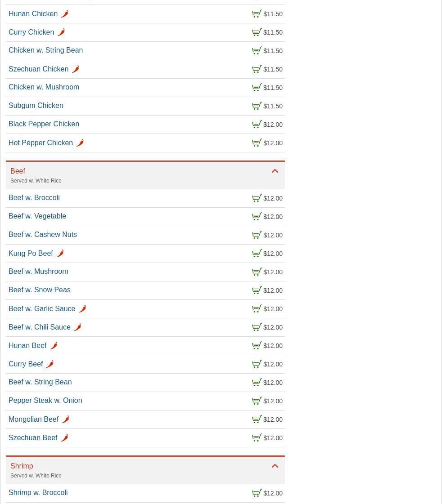Click cart icon next to Black Pepper Chicken
This screenshot has height=504, width=442.
tap(257, 125)
